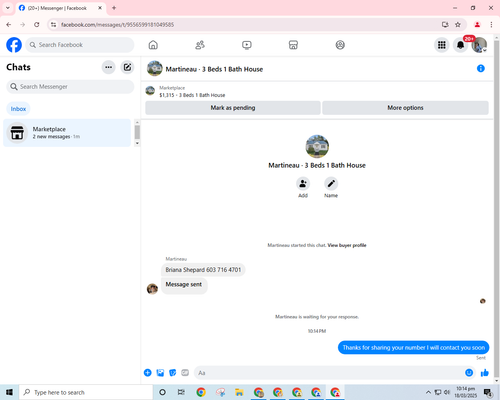Open the Friends icon in top navigation
The width and height of the screenshot is (500, 400).
[200, 45]
